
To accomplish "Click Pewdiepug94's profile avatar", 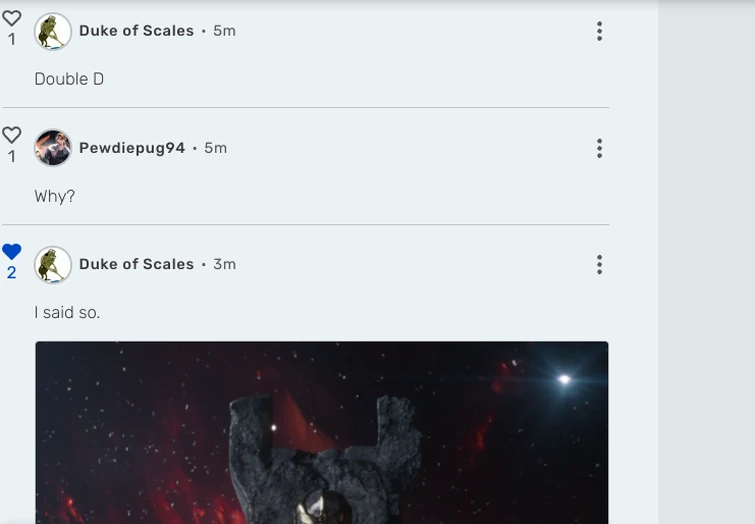I will pyautogui.click(x=53, y=148).
